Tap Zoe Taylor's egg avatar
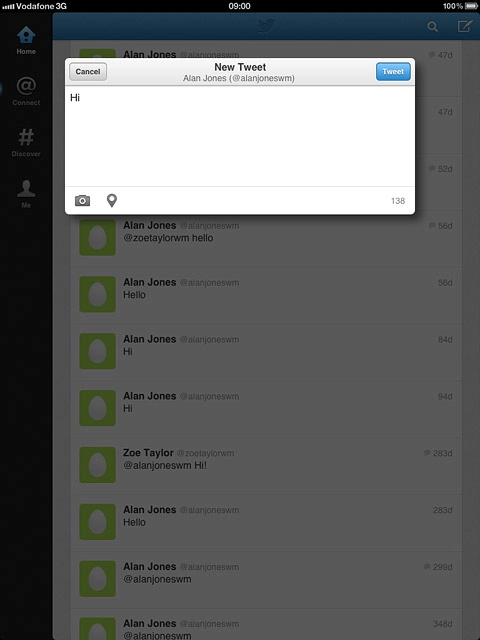The height and width of the screenshot is (640, 480). pos(98,465)
